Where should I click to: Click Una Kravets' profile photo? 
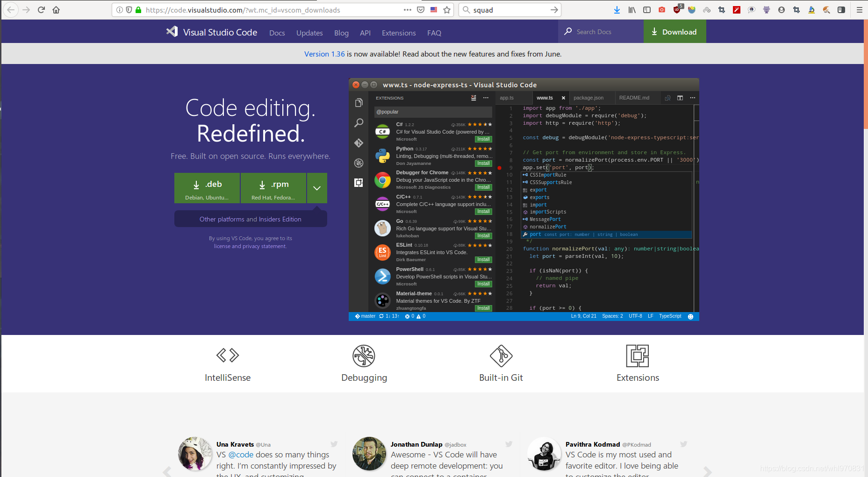(x=195, y=454)
